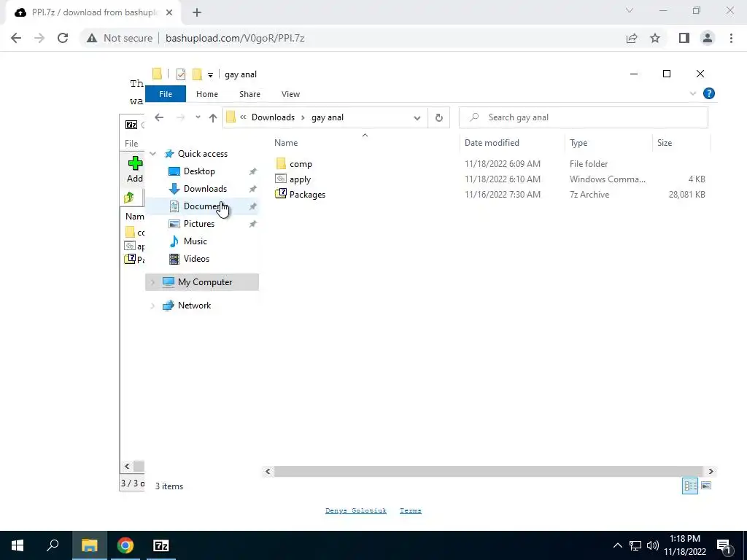Open Documents in Quick access
This screenshot has width=747, height=560.
point(205,206)
